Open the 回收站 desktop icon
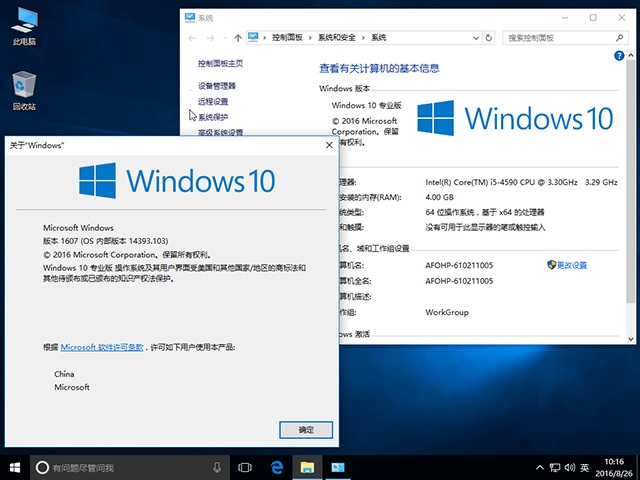The height and width of the screenshot is (480, 640). (x=24, y=90)
